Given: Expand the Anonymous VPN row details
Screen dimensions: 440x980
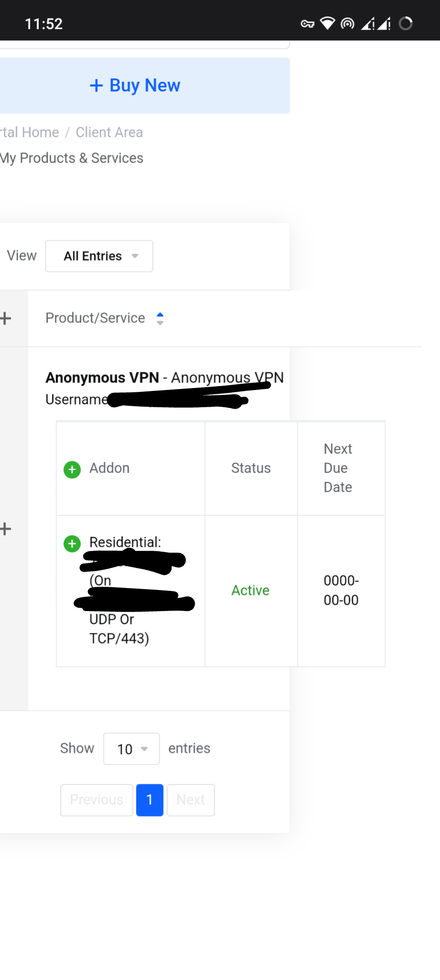Looking at the screenshot, I should point(6,529).
